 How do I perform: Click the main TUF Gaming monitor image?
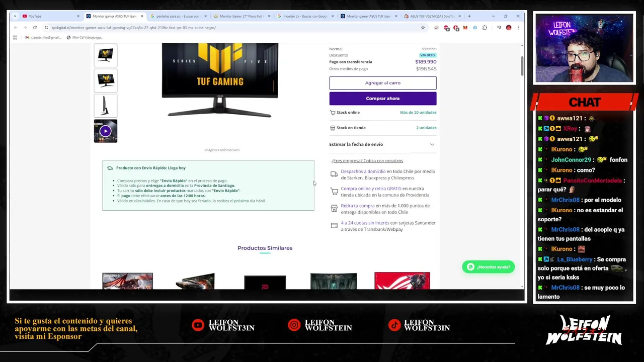[220, 80]
